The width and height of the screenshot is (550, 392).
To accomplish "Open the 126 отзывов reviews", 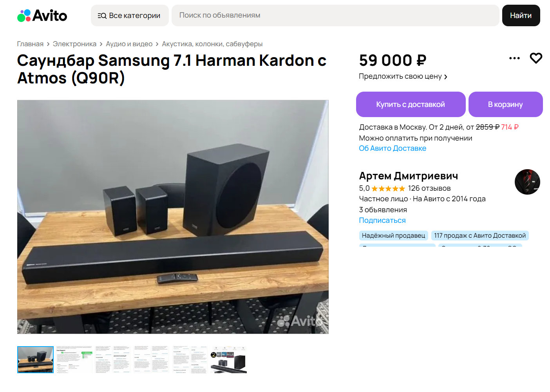I will click(x=429, y=188).
